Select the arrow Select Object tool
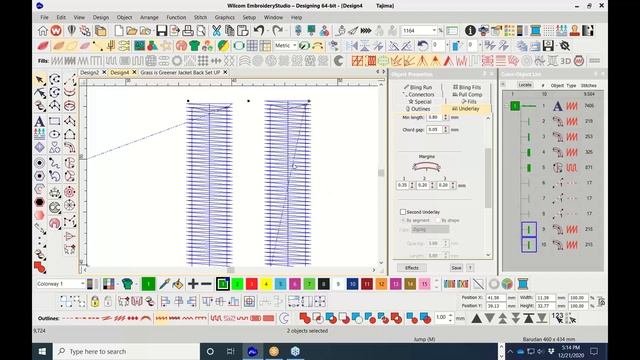640x360 pixels. tap(40, 79)
